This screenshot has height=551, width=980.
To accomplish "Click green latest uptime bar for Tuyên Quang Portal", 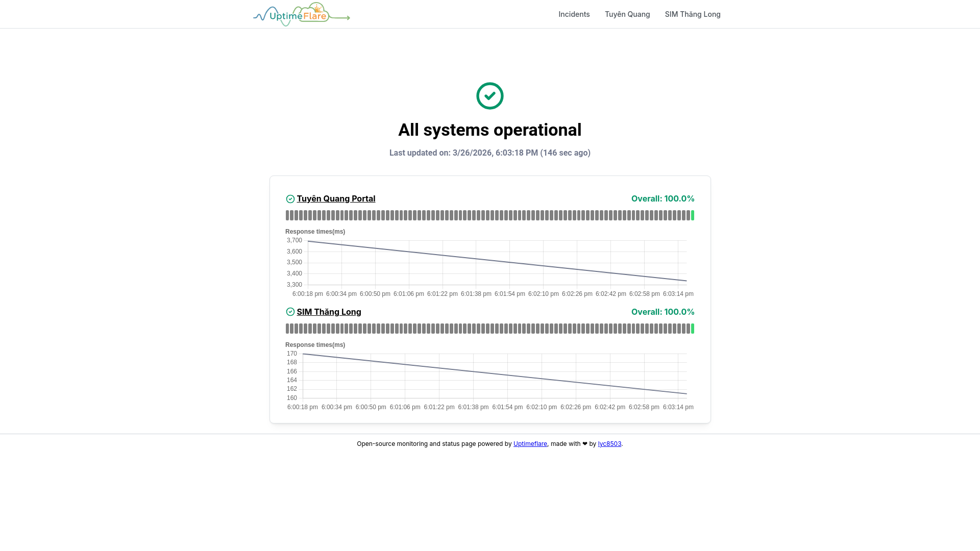I will click(x=693, y=215).
